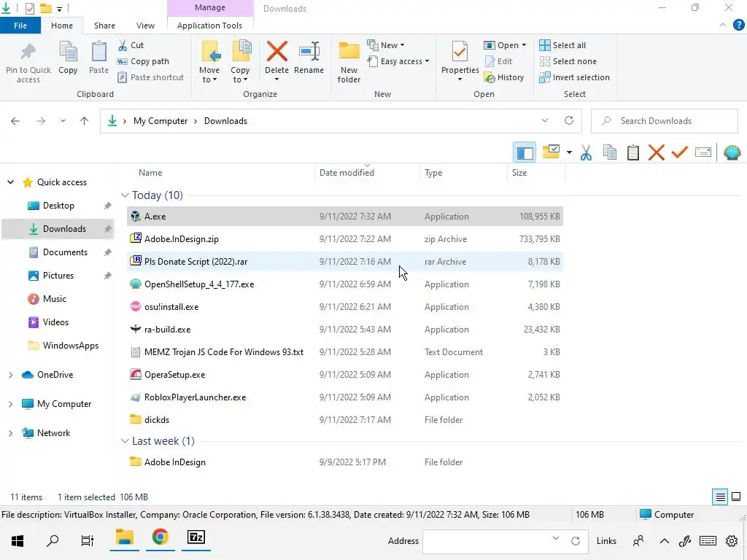Collapse the Last week (1) group
Image resolution: width=747 pixels, height=560 pixels.
pos(125,441)
